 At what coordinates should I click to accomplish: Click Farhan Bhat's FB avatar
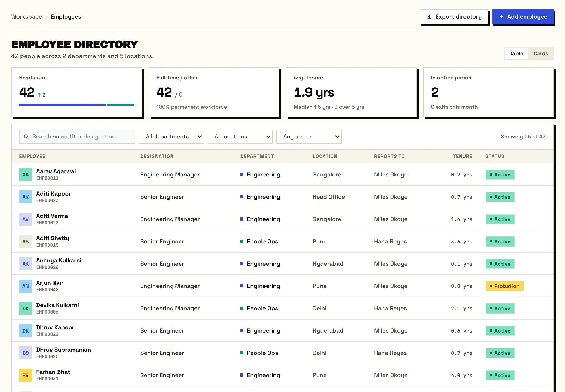tap(26, 376)
